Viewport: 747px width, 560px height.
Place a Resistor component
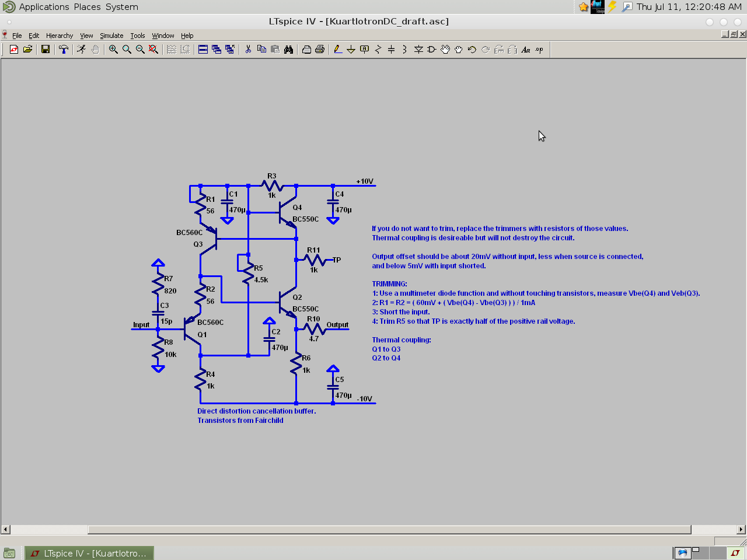coord(378,50)
